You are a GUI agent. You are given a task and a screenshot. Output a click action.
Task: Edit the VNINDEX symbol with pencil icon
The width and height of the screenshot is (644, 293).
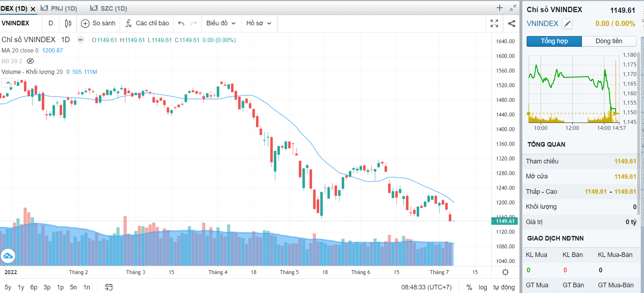pos(567,24)
